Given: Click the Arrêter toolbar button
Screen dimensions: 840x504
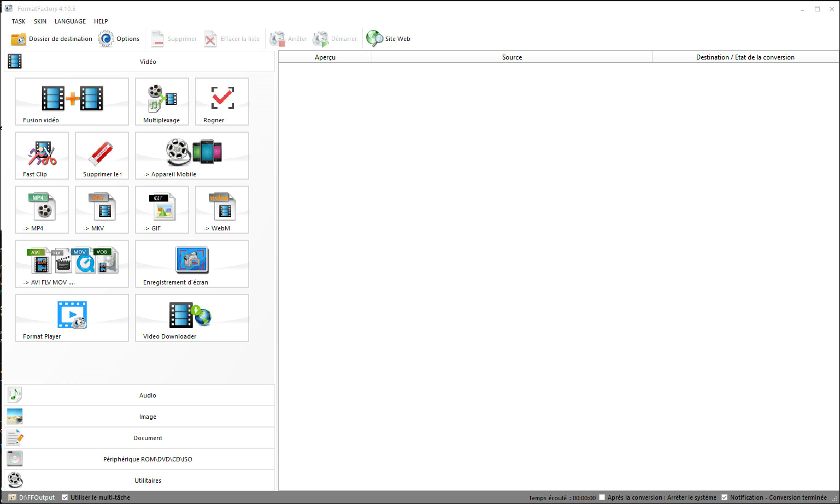Looking at the screenshot, I should [289, 39].
